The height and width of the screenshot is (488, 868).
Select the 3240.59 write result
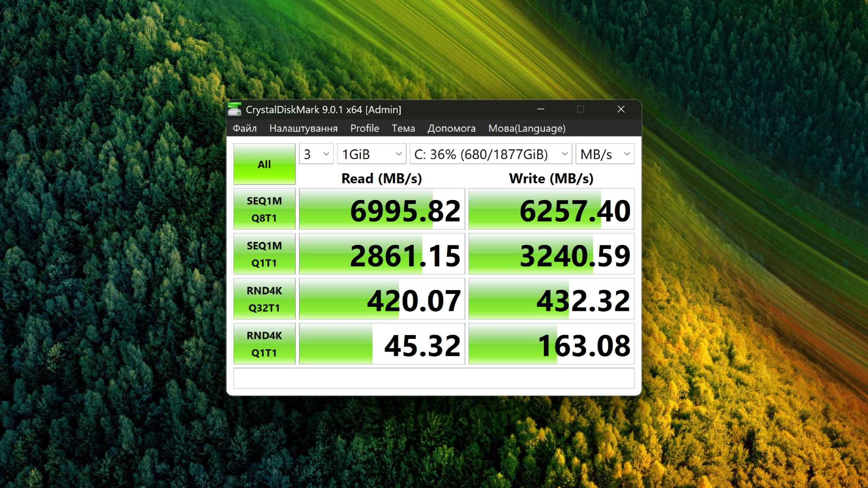coord(551,254)
